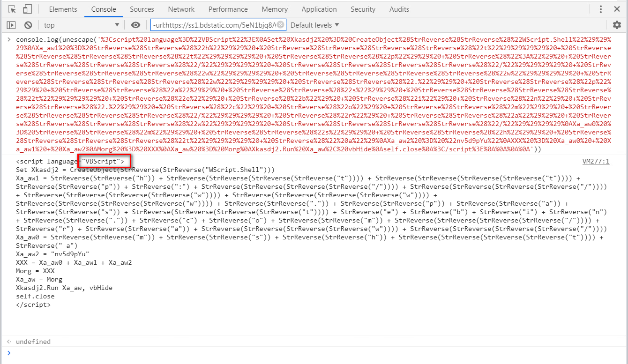This screenshot has height=364, width=628.
Task: Open the Performance tab
Action: point(228,9)
